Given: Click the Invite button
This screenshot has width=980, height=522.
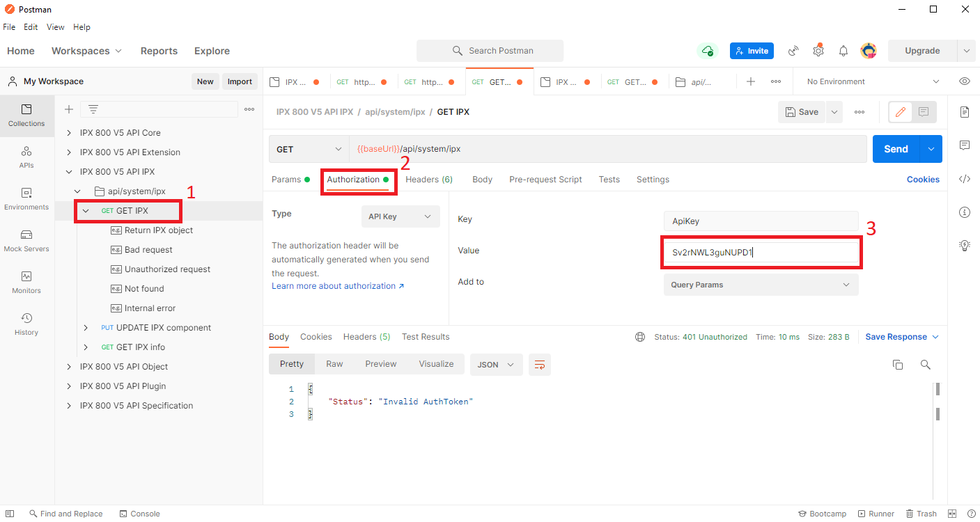Looking at the screenshot, I should pos(752,51).
